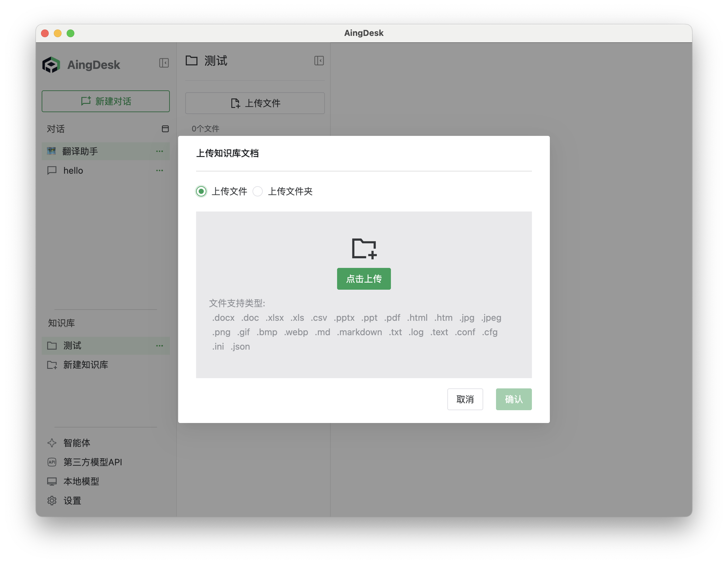Click the archive icon beside 对话 heading
This screenshot has height=564, width=728.
point(165,129)
